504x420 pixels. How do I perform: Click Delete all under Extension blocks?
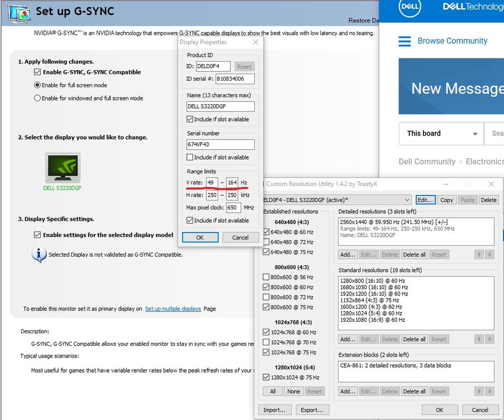414,391
